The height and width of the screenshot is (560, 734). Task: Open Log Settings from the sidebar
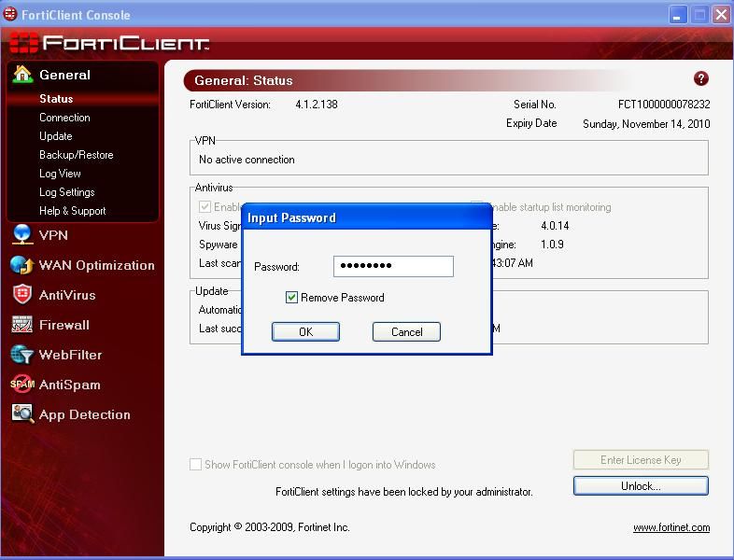tap(67, 192)
